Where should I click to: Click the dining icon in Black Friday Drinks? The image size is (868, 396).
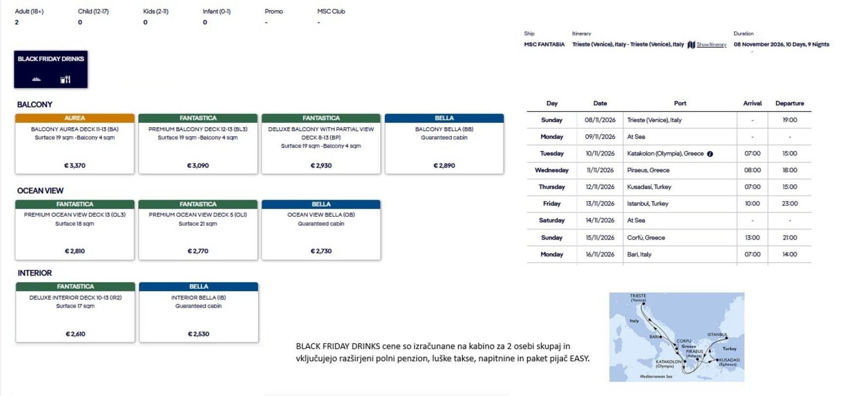65,79
